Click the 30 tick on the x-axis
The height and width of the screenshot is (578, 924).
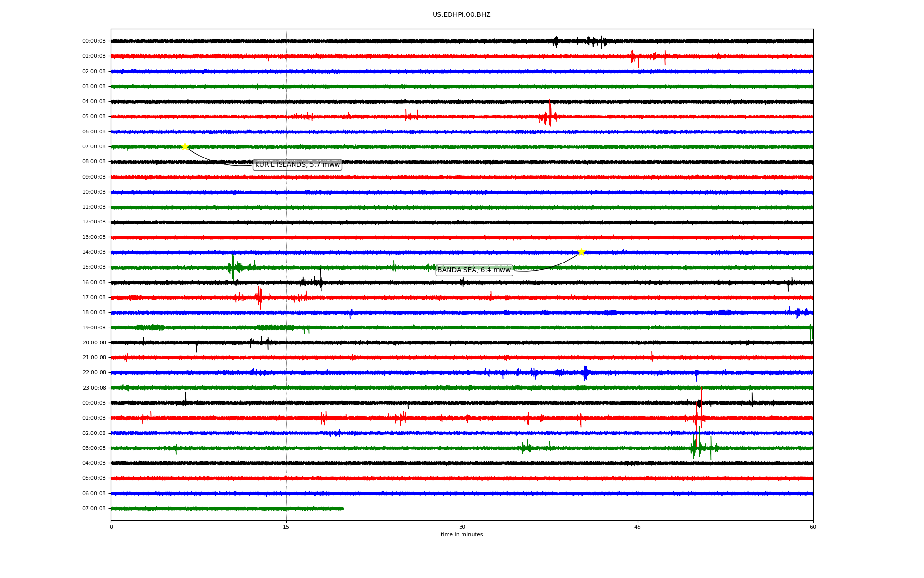[x=462, y=527]
